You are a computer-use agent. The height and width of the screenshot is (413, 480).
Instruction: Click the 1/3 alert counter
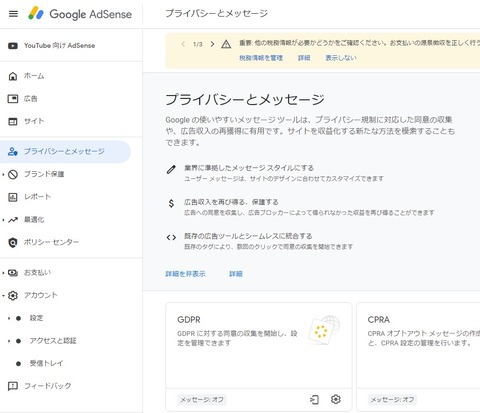click(x=198, y=44)
